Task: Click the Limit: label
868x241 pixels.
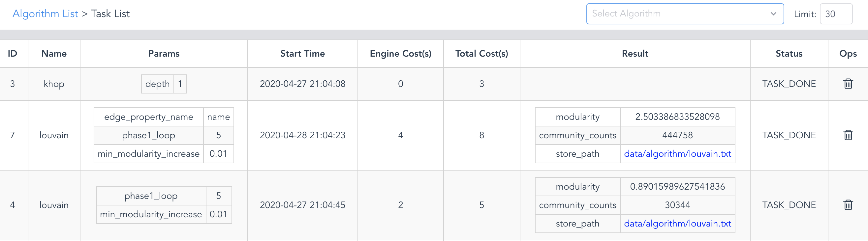Action: tap(805, 14)
